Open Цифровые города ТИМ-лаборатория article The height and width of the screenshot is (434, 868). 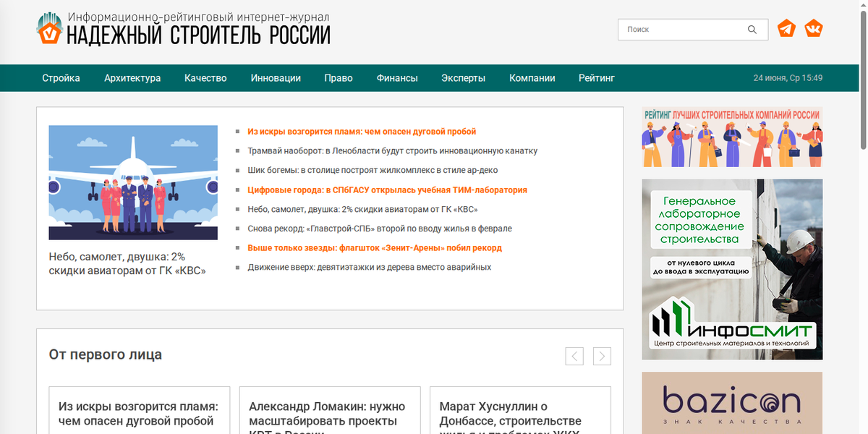click(387, 190)
